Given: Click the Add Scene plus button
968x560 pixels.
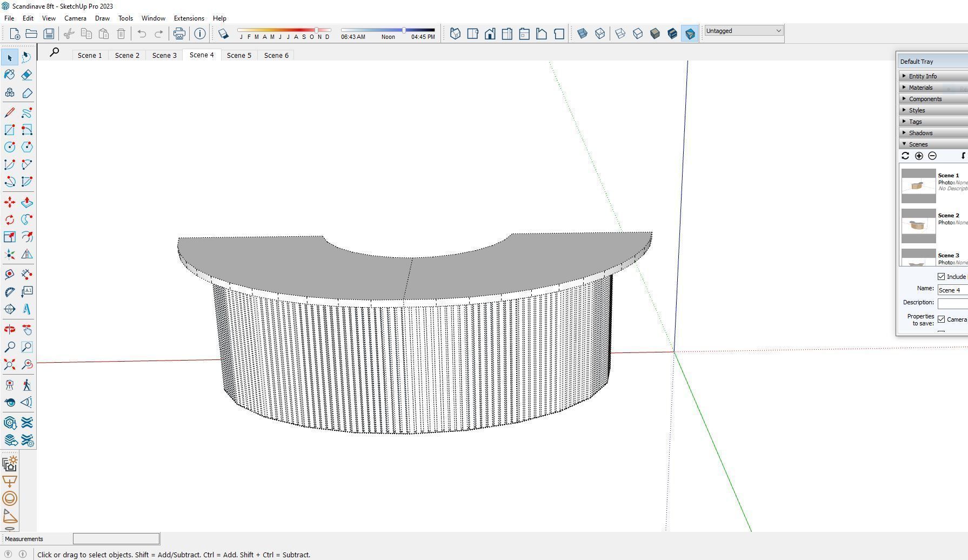Looking at the screenshot, I should pos(919,156).
